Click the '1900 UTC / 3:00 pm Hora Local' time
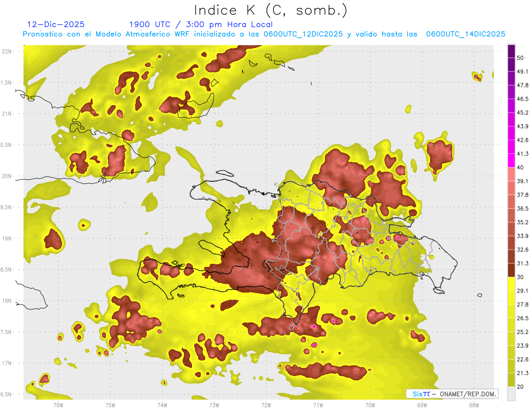The image size is (532, 411). point(201,24)
